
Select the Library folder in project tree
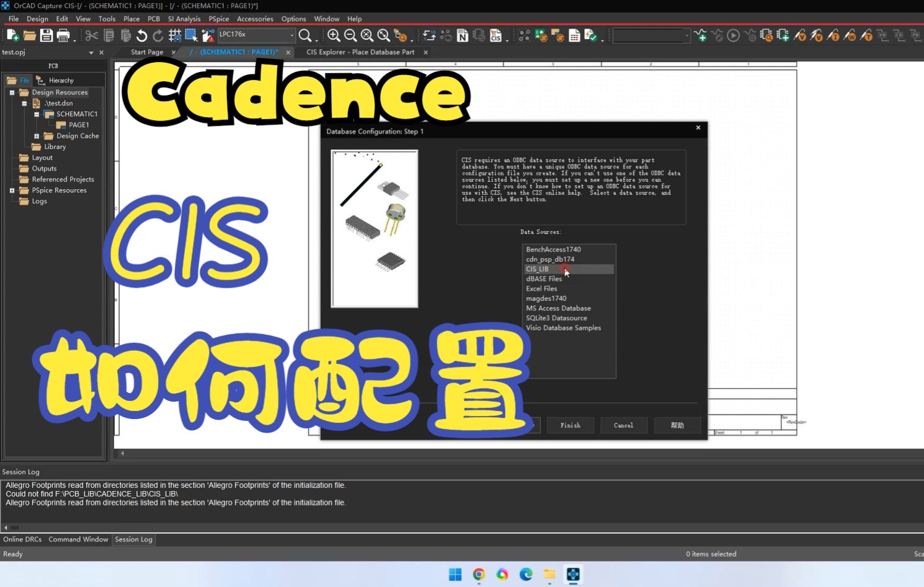pyautogui.click(x=55, y=147)
